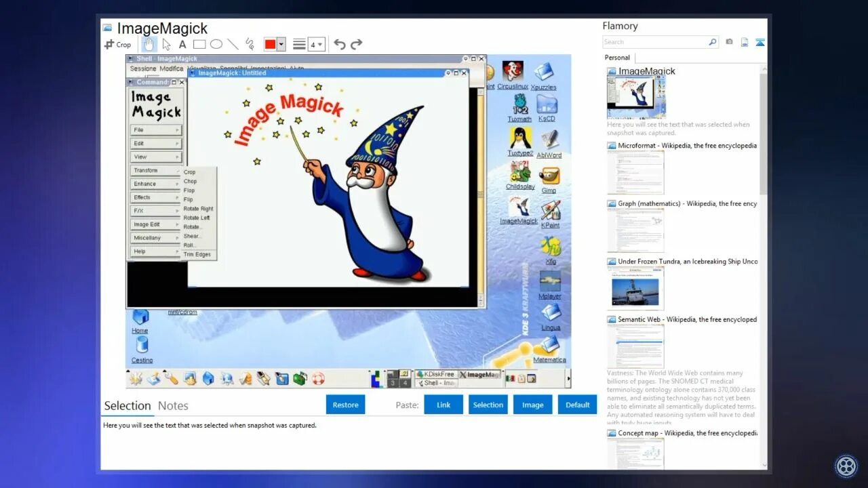Open the View menu in ImageMagick command panel
This screenshot has height=488, width=868.
pyautogui.click(x=156, y=157)
